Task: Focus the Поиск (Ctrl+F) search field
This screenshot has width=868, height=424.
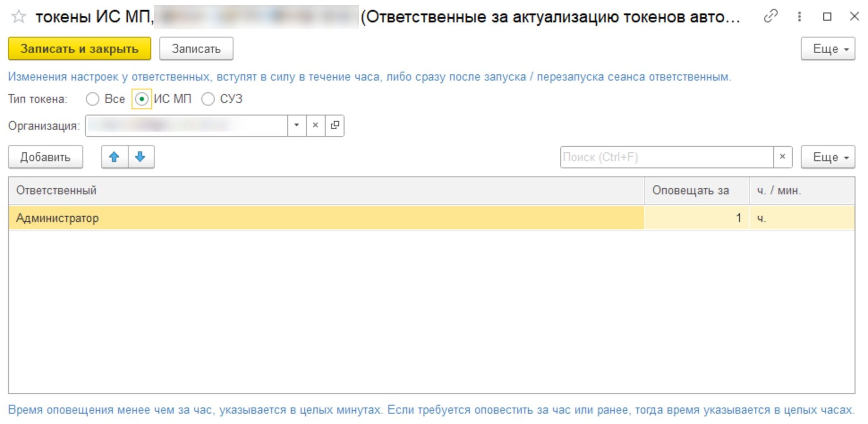Action: tap(667, 157)
